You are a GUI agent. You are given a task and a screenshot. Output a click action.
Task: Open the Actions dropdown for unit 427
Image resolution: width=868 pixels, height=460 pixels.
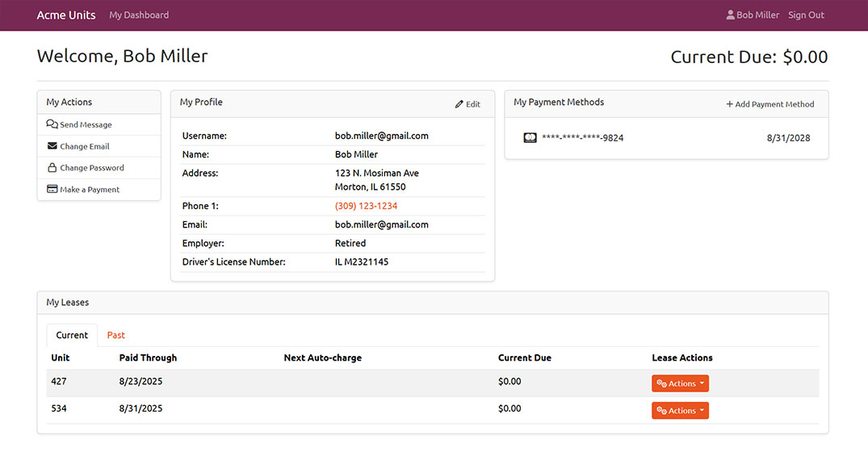(680, 383)
